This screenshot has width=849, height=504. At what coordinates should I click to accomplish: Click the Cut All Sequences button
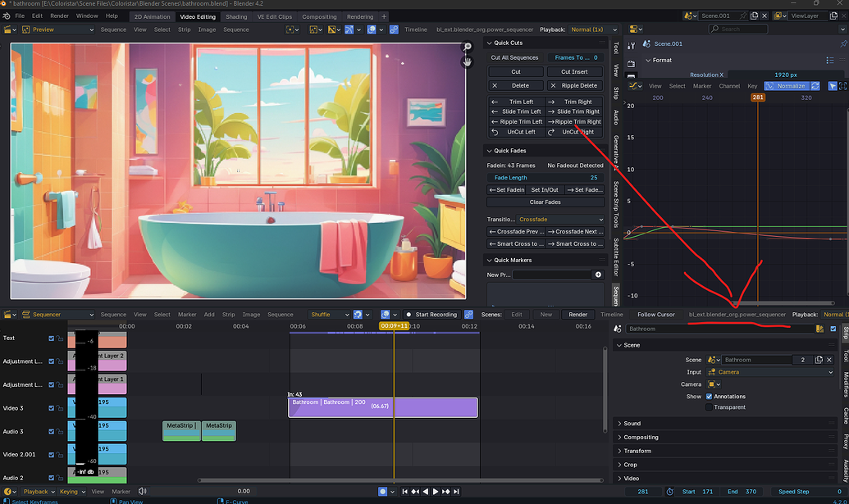tap(514, 57)
